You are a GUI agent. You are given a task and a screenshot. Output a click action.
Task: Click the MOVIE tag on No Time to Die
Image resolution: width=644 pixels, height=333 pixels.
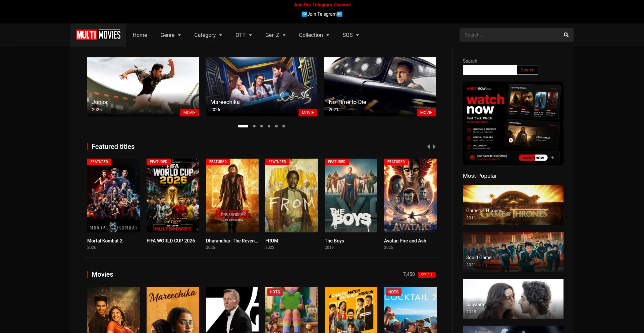click(426, 113)
